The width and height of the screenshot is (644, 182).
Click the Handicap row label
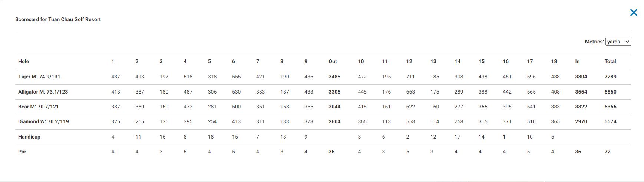tap(29, 137)
